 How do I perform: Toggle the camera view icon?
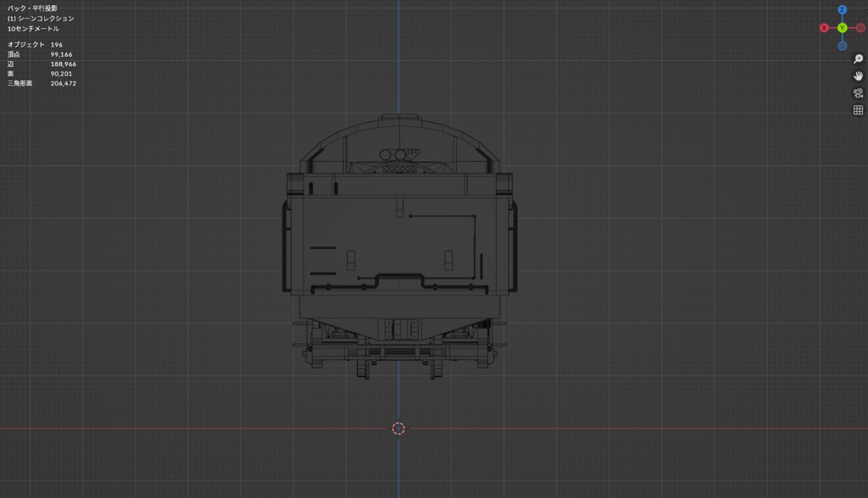click(x=858, y=93)
